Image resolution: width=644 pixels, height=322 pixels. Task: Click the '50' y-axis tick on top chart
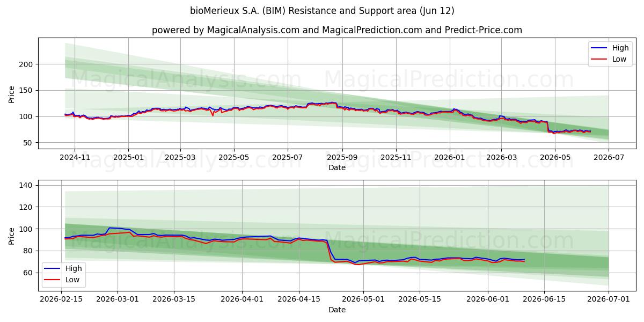[30, 143]
